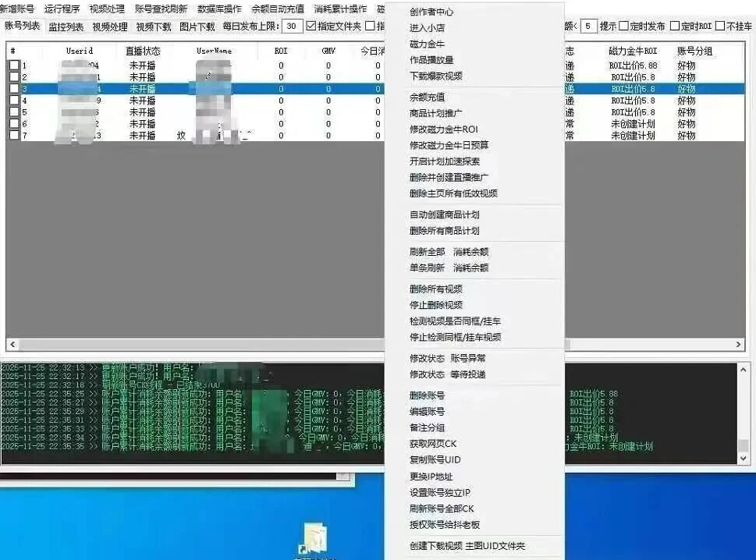Choose 修改磁力金牛ROI from context menu
The width and height of the screenshot is (756, 560).
coord(444,129)
